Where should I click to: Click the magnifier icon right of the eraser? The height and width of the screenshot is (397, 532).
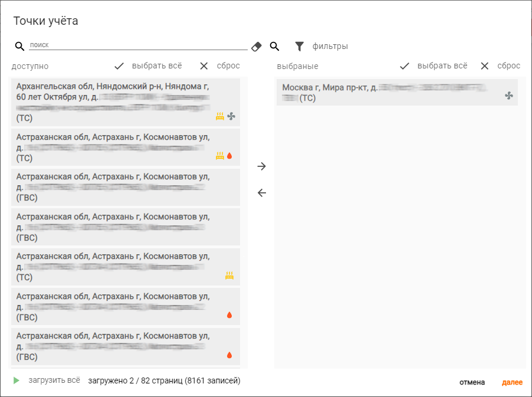coord(274,46)
